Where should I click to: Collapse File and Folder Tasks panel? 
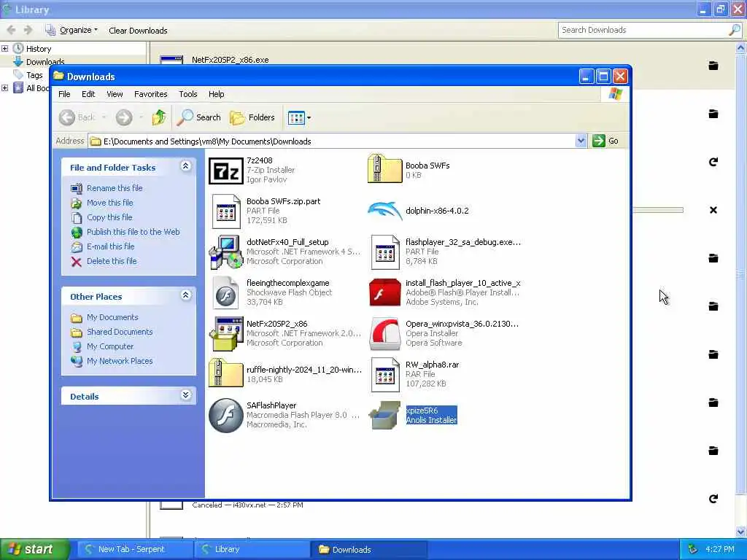point(186,166)
